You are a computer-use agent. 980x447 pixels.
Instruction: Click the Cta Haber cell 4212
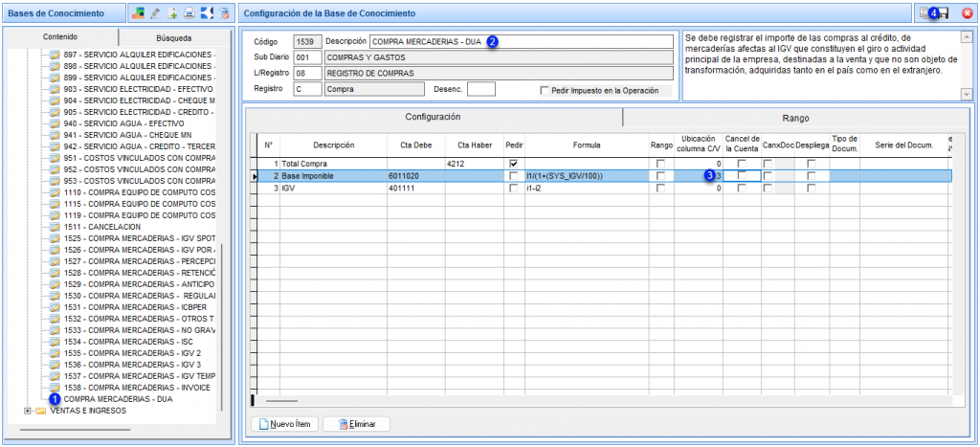(x=473, y=163)
